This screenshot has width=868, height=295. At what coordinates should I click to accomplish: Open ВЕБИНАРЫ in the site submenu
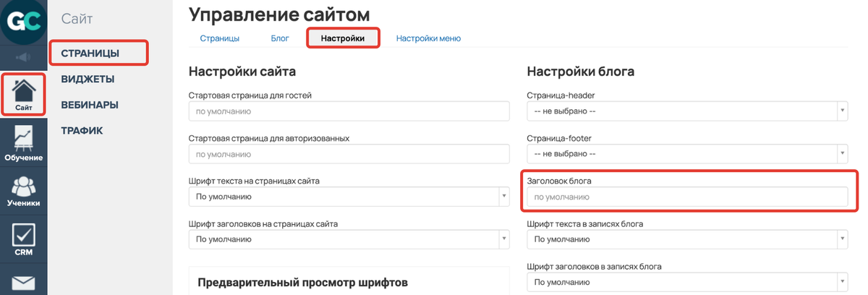pyautogui.click(x=90, y=105)
